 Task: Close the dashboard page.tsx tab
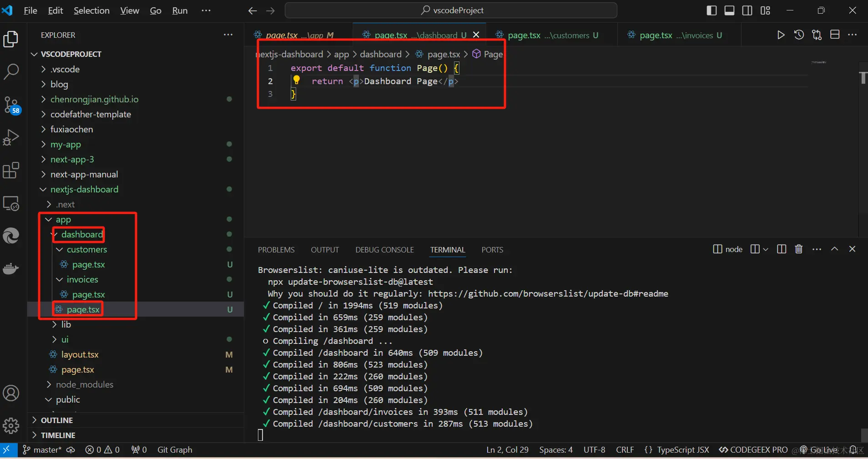476,35
